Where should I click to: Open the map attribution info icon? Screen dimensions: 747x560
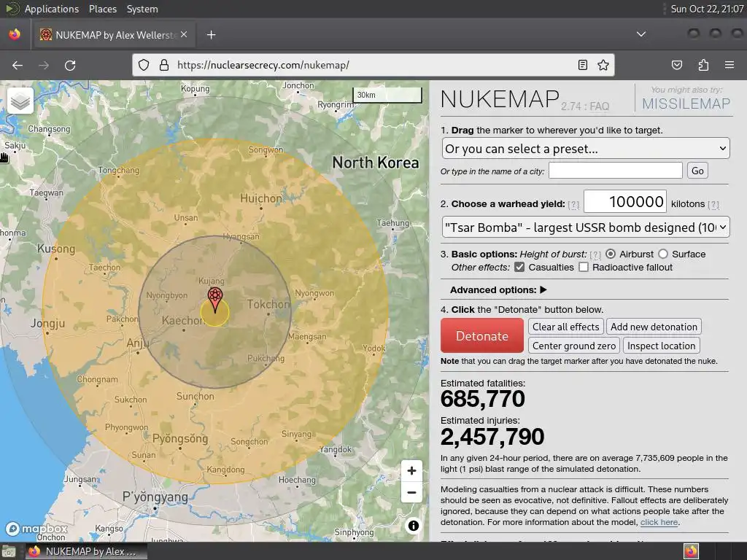[x=414, y=525]
